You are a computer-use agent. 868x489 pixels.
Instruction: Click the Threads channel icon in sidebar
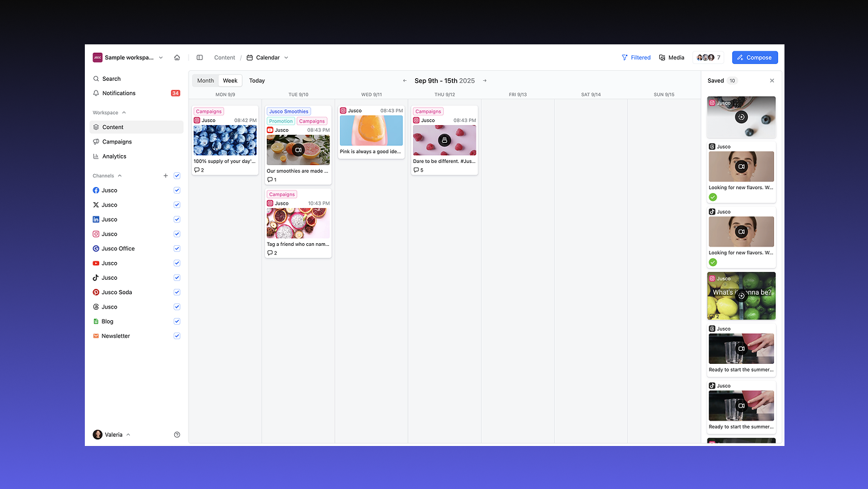click(x=96, y=307)
